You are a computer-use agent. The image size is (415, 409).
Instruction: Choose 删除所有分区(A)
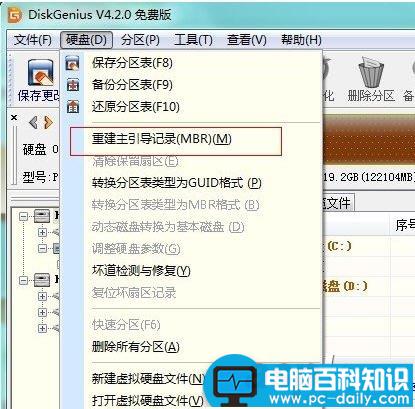pos(136,347)
